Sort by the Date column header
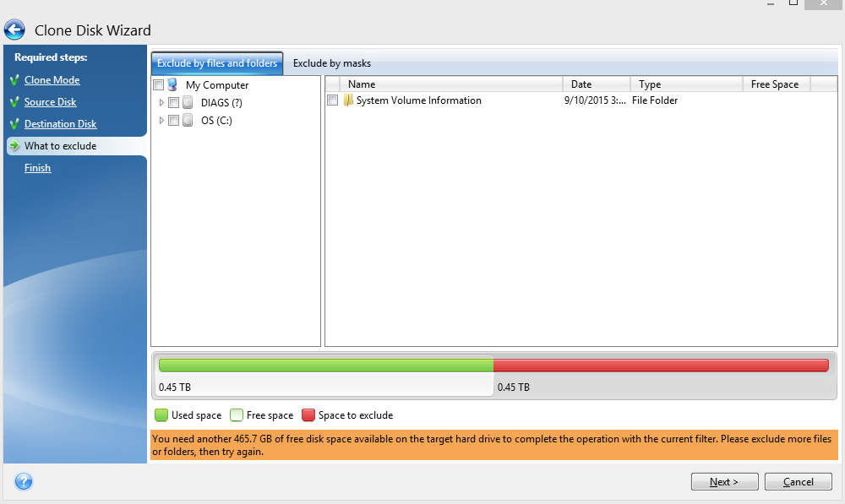This screenshot has height=504, width=845. tap(597, 84)
